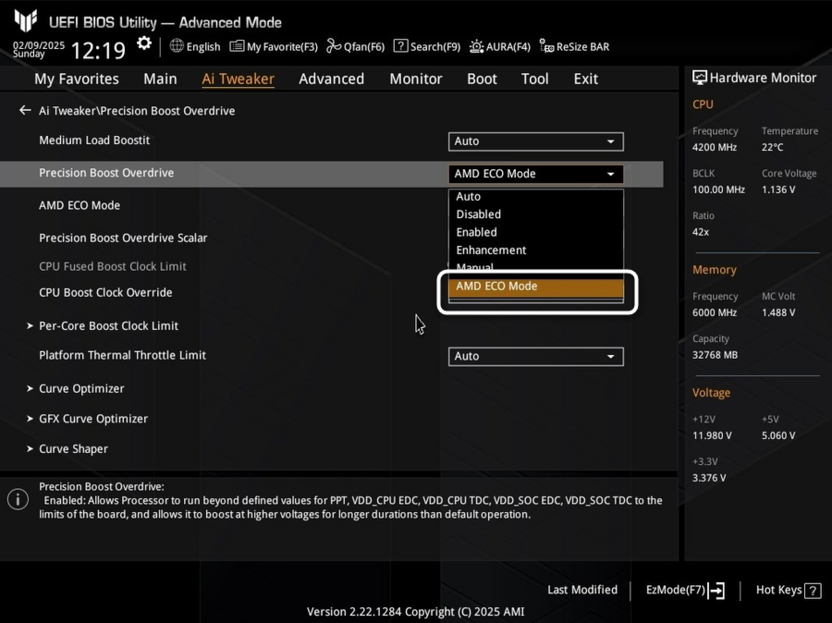Click the 12:19 clock display

(98, 50)
